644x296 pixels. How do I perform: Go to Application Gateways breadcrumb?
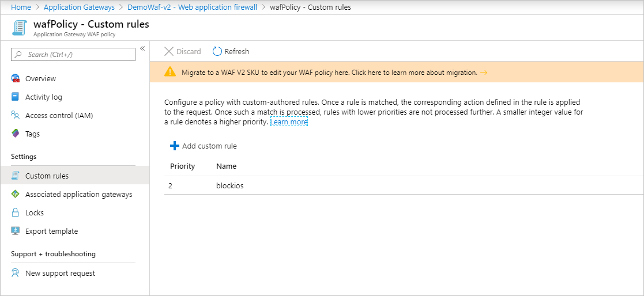[x=79, y=7]
